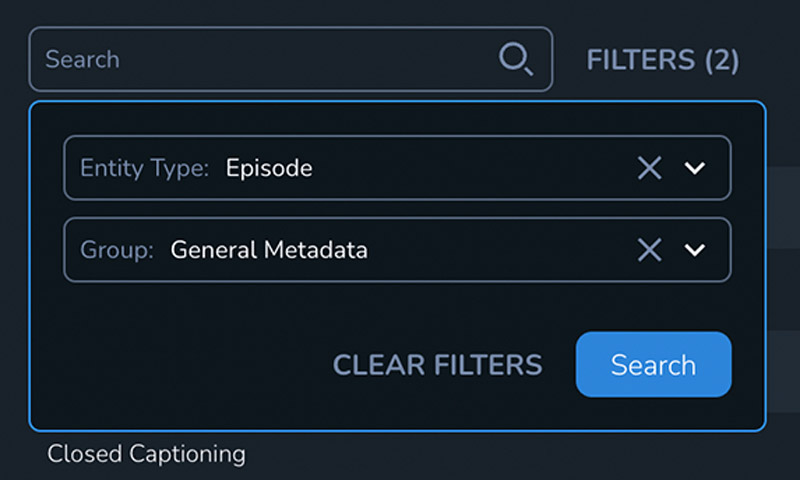Viewport: 800px width, 480px height.
Task: Expand the Entity Type dropdown chevron
Action: tap(695, 168)
